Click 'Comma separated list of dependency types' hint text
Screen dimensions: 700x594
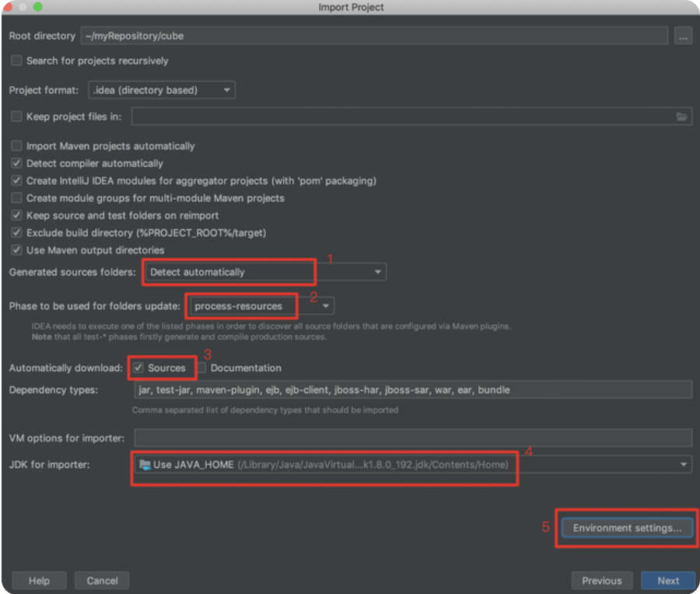tap(265, 411)
